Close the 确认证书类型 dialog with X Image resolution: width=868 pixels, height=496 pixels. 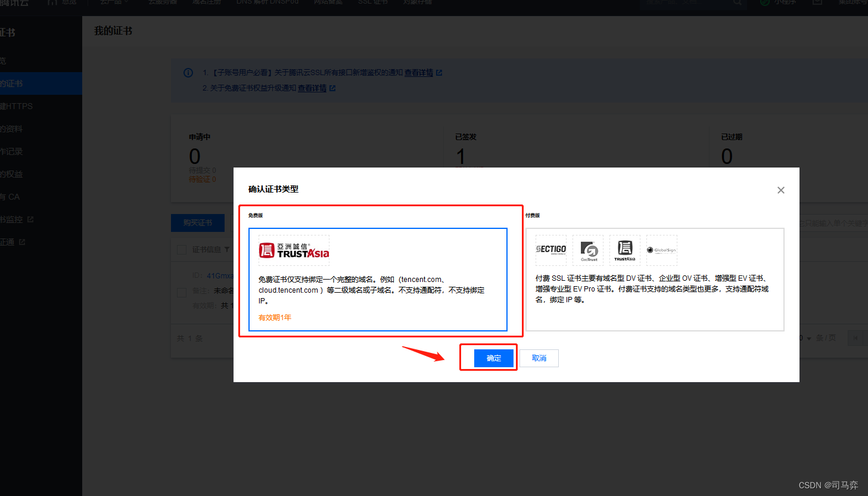point(780,190)
